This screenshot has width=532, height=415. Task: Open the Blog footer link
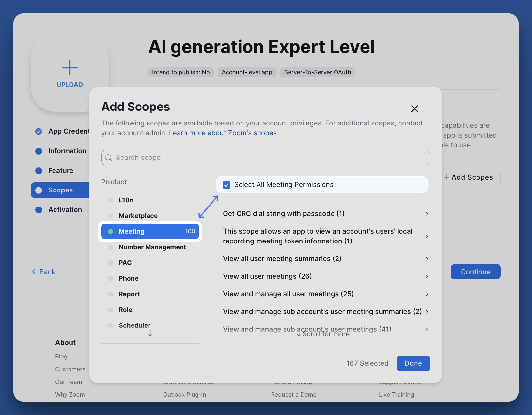pos(61,357)
